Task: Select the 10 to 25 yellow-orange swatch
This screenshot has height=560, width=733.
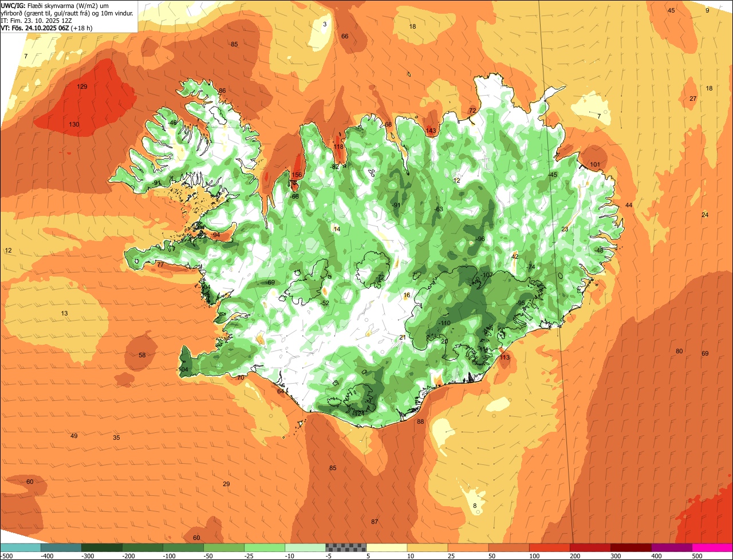Action: pyautogui.click(x=427, y=547)
